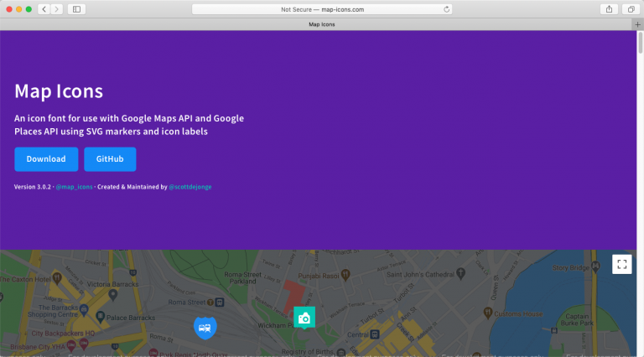Click the Version 3.0.2 text
The height and width of the screenshot is (357, 644).
pos(33,187)
